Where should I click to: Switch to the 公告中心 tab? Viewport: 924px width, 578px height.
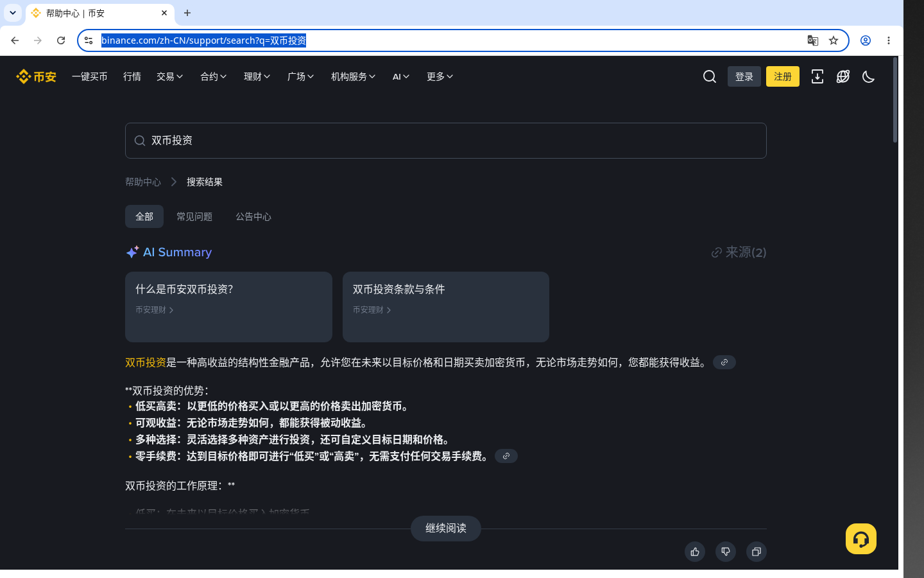(x=253, y=216)
